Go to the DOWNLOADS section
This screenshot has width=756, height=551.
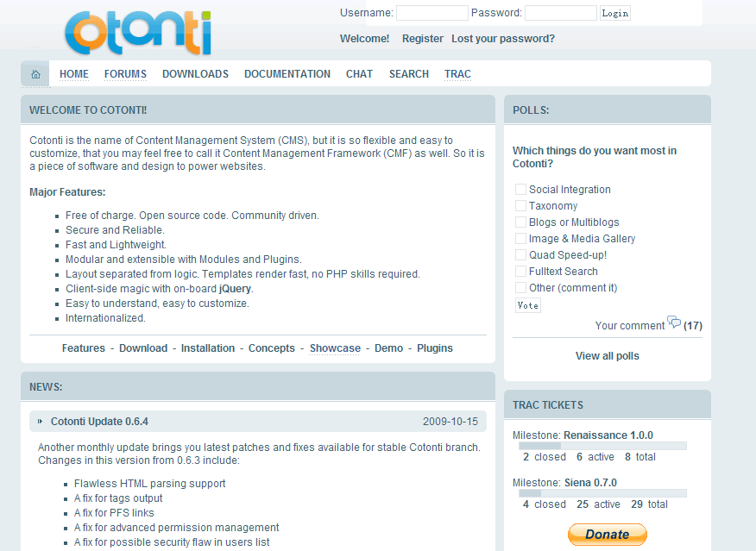click(x=195, y=74)
